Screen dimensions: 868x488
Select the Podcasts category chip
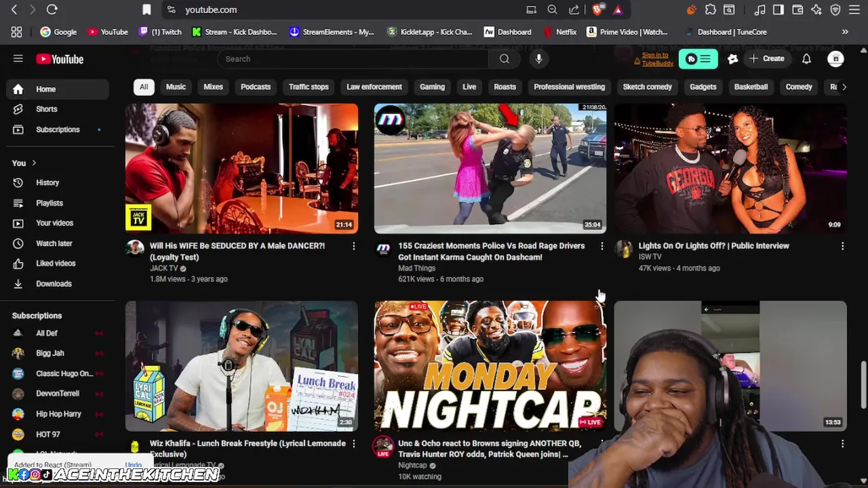pos(256,87)
